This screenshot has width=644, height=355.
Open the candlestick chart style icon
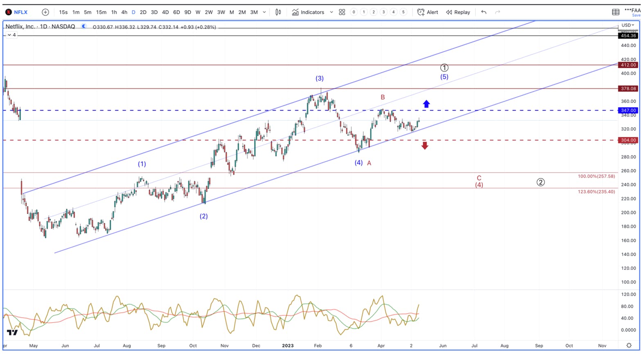[x=278, y=12]
